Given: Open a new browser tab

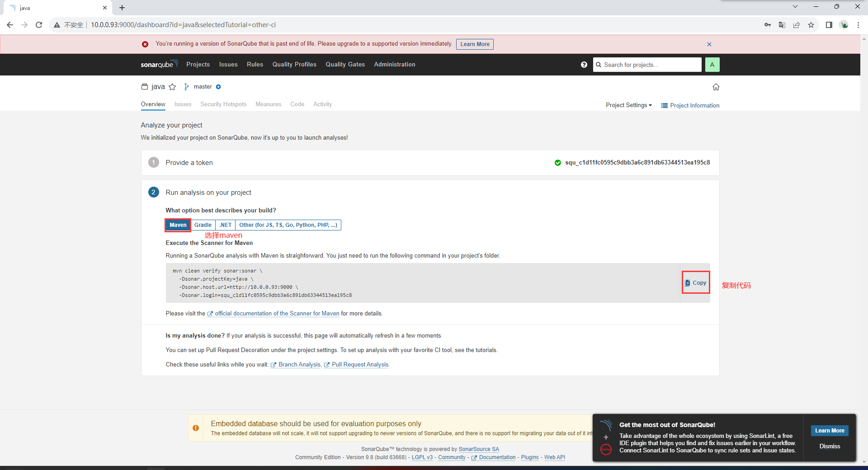Looking at the screenshot, I should pyautogui.click(x=122, y=8).
